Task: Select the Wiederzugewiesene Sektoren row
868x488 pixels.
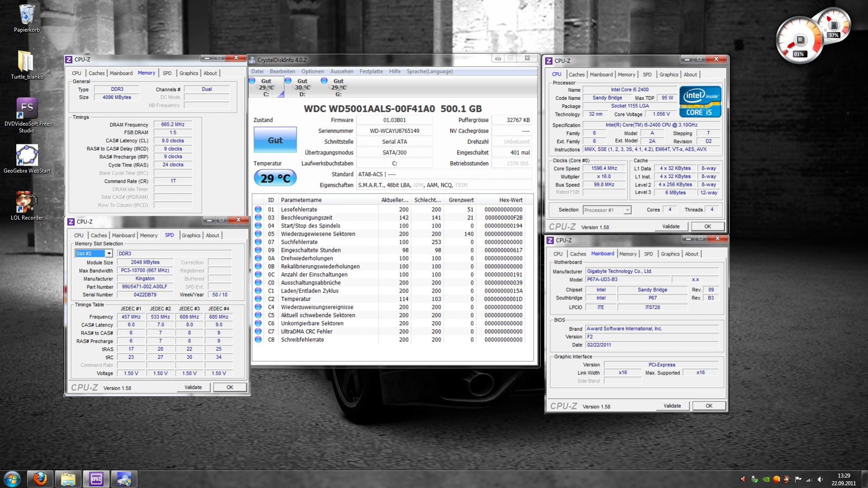Action: tap(393, 234)
